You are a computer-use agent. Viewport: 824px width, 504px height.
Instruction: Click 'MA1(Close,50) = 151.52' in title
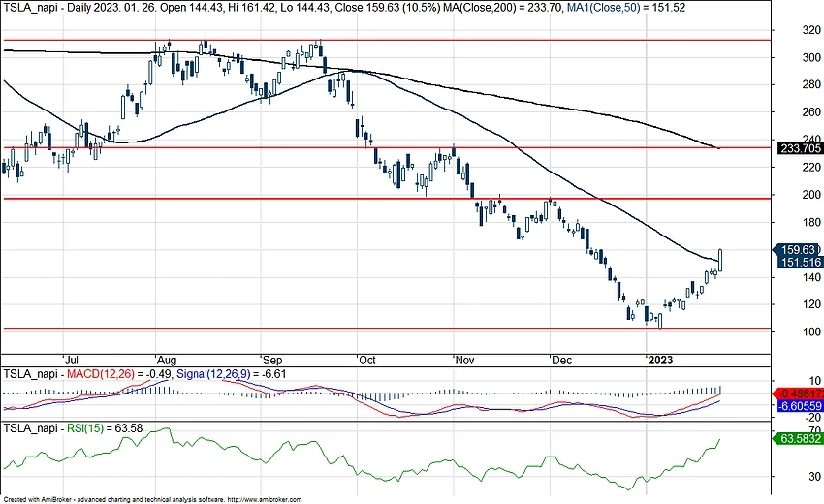tap(626, 8)
